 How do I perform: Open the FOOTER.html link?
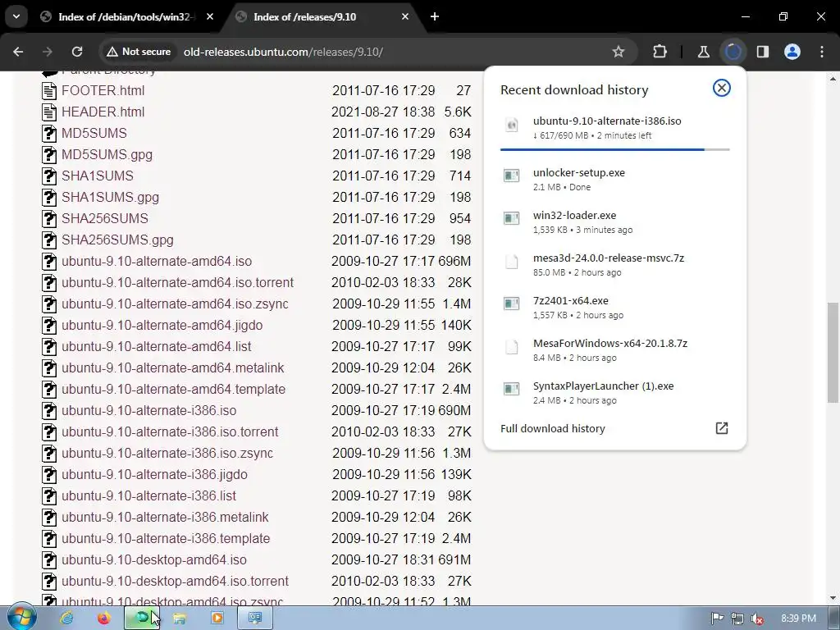[103, 90]
